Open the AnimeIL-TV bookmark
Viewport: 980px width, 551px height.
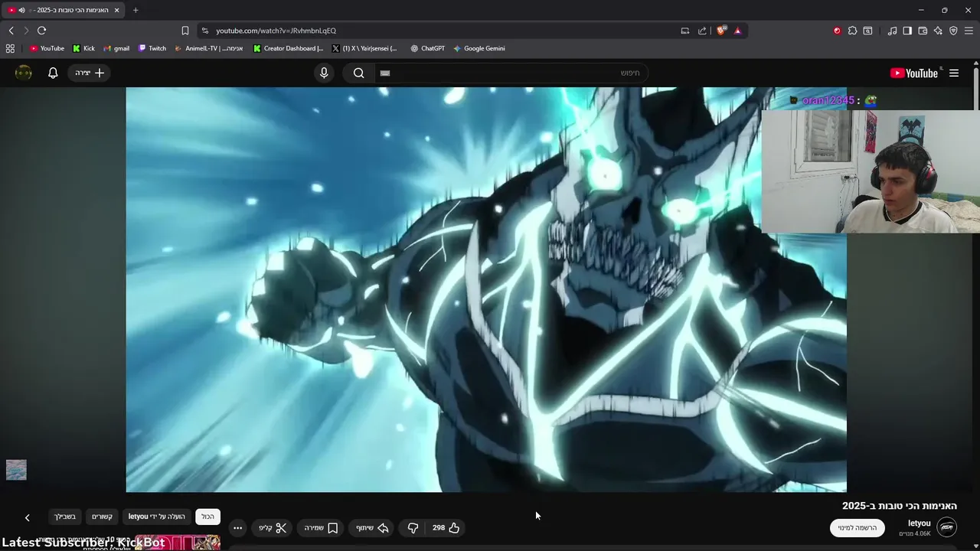(209, 48)
